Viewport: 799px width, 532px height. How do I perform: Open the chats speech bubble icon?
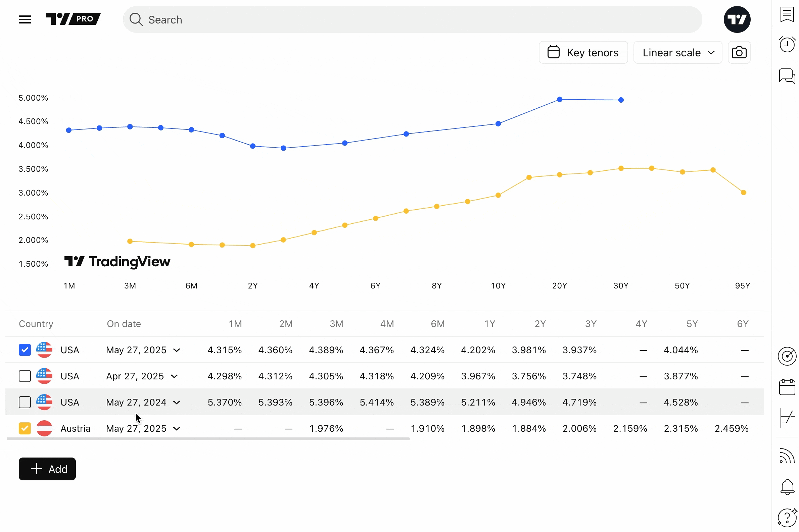click(x=787, y=76)
